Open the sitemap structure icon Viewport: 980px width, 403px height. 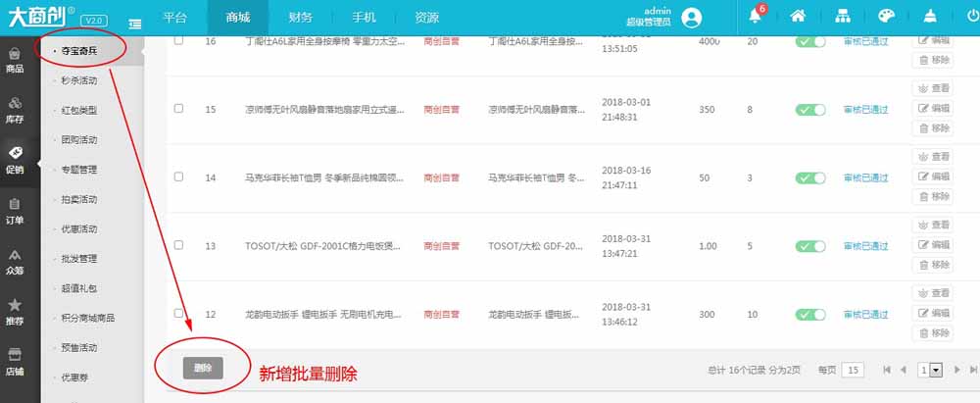coord(842,17)
